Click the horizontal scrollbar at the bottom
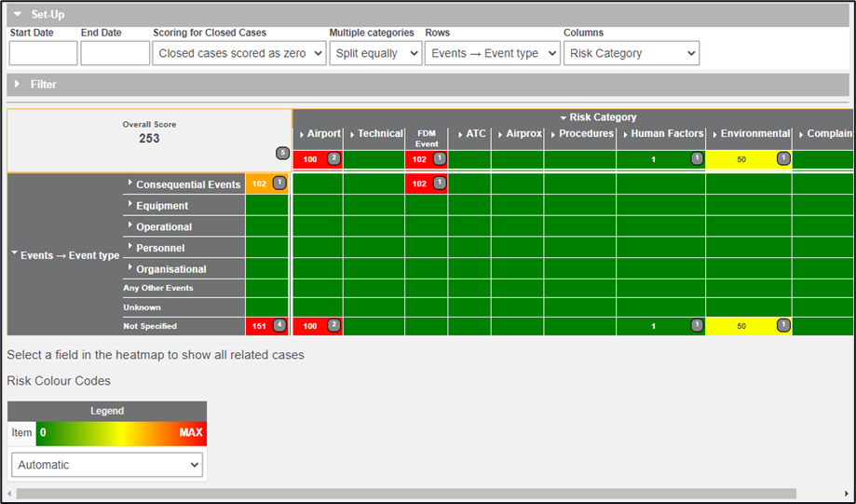856x504 pixels. (x=405, y=493)
